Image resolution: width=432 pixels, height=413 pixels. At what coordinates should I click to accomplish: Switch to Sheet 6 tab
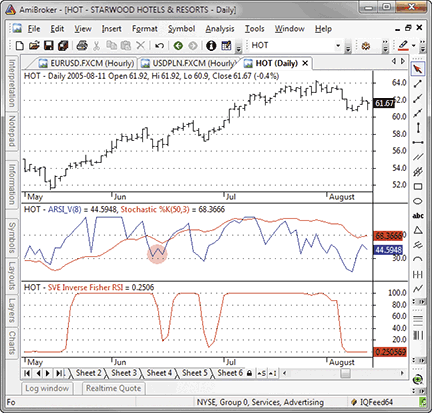230,373
